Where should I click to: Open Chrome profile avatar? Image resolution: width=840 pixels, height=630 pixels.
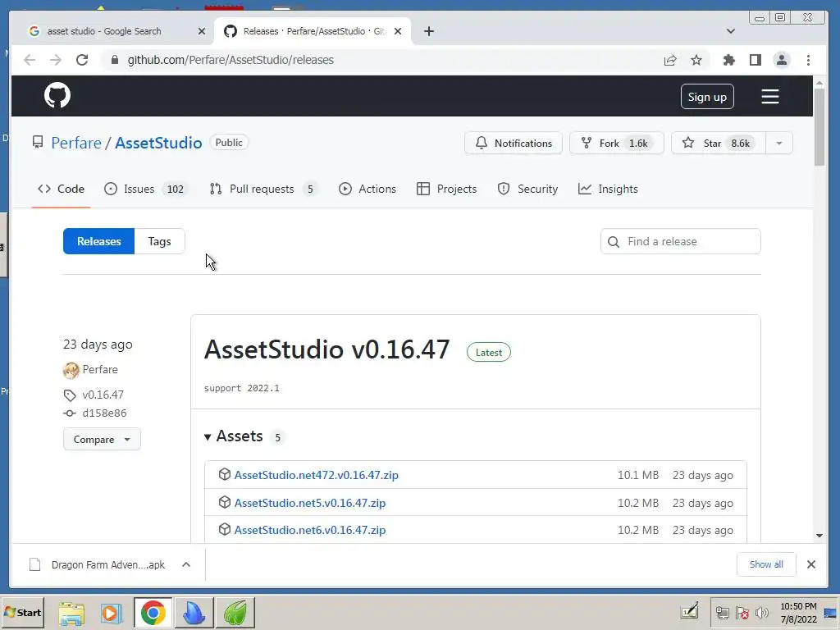tap(782, 60)
